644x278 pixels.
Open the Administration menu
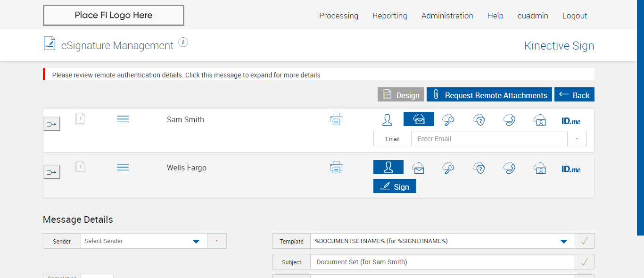447,16
